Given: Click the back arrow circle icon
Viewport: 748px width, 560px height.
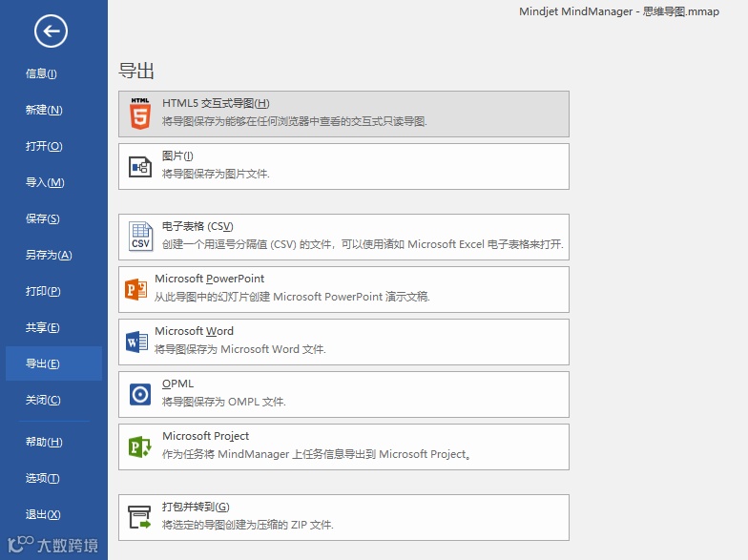Looking at the screenshot, I should pyautogui.click(x=51, y=31).
